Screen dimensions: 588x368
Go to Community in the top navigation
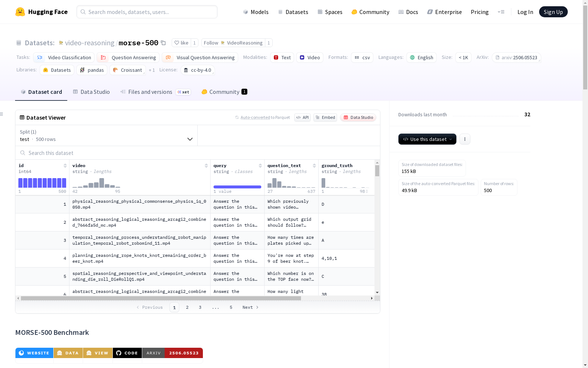point(370,12)
